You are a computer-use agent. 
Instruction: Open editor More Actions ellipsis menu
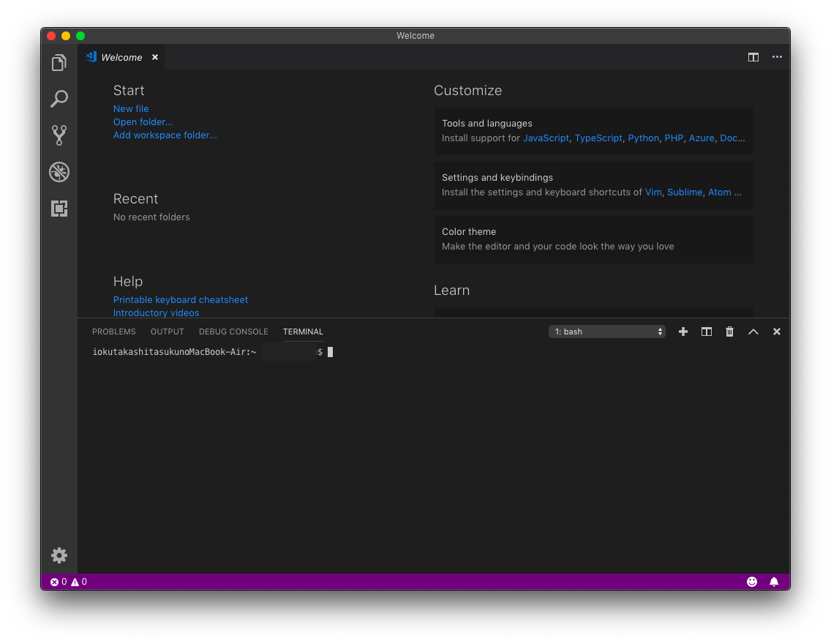[x=777, y=57]
